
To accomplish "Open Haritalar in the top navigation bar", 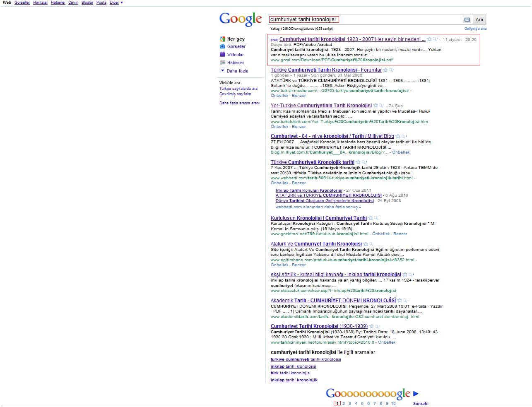I will [x=40, y=2].
